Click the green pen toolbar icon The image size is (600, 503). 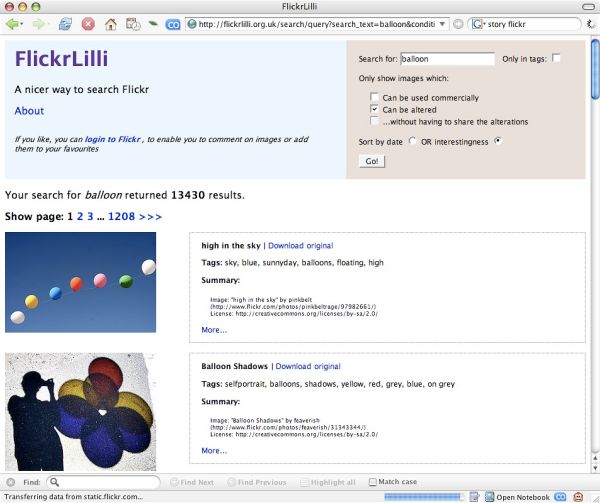153,24
